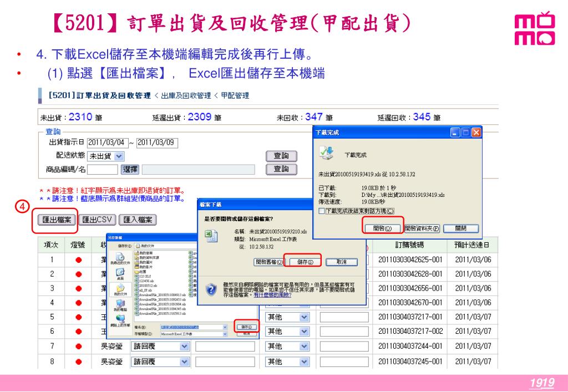Click the text field after 請回覆 in row 7
This screenshot has width=568, height=392.
coord(225,347)
